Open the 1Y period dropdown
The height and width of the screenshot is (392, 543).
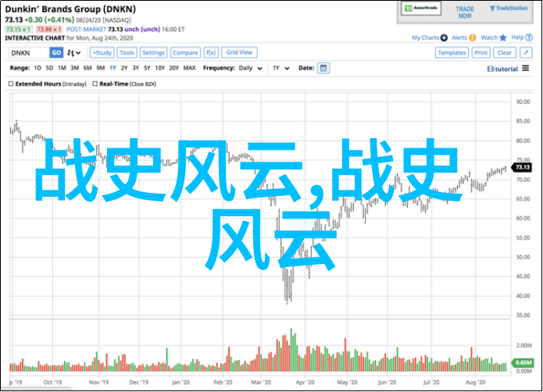[x=279, y=68]
